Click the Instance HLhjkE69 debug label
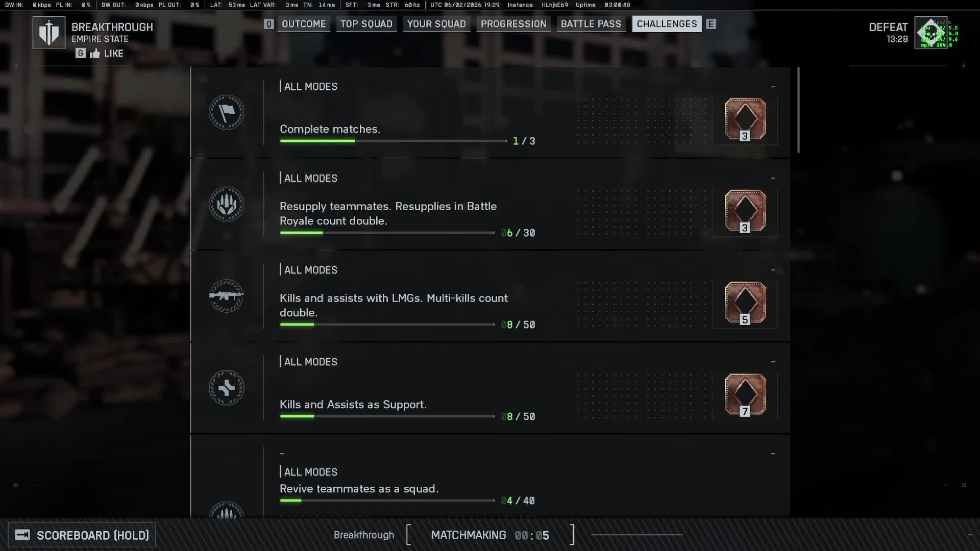 (x=538, y=5)
